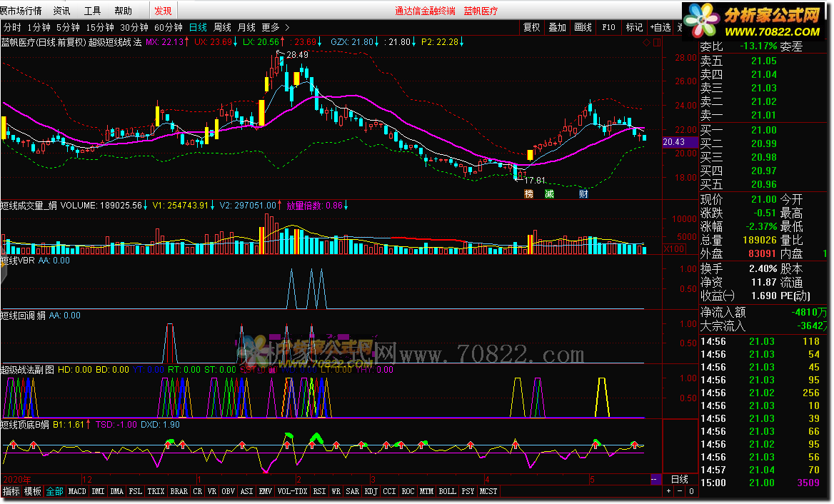834x504 pixels.
Task: Click the 净流入额 -4810万 row
Action: click(763, 313)
